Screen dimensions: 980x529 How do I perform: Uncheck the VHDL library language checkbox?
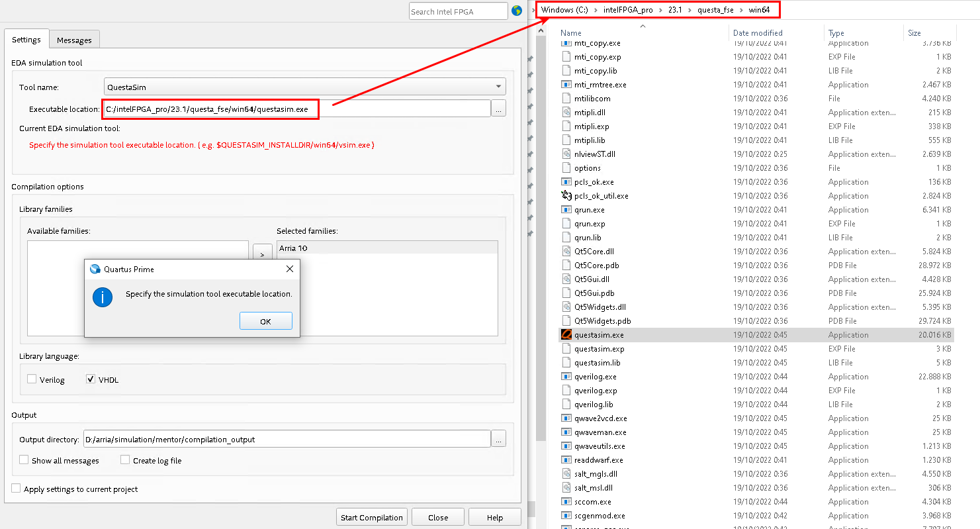click(91, 379)
